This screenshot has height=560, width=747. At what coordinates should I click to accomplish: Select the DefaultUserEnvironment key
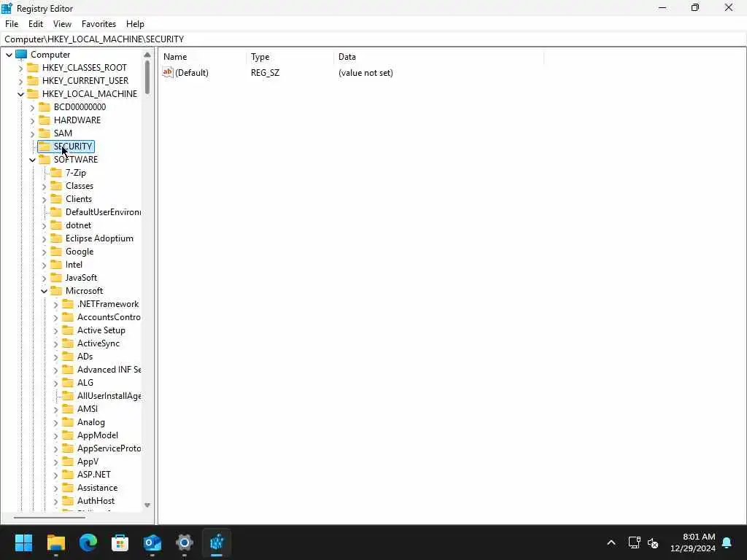[103, 212]
